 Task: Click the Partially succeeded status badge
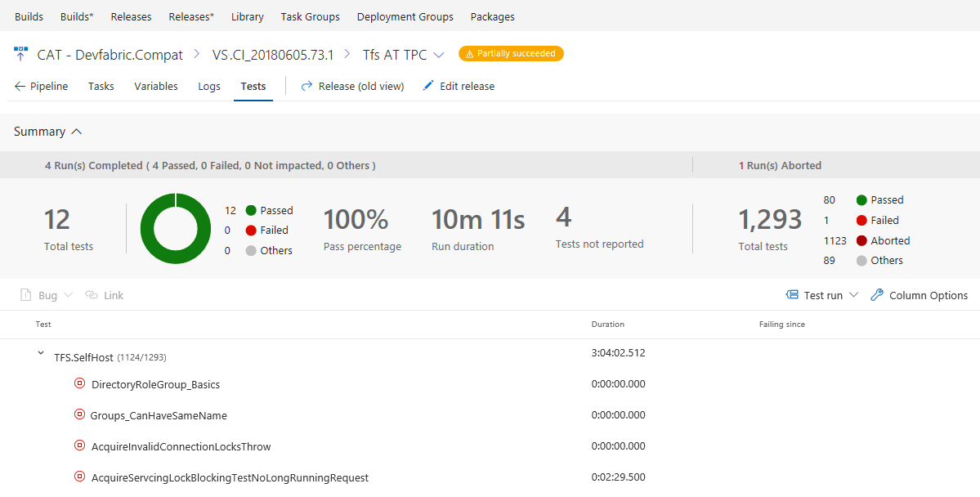(x=511, y=54)
